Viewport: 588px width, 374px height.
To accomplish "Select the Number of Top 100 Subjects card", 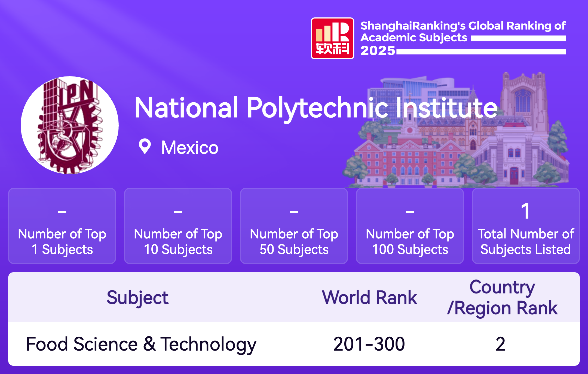I will click(x=410, y=226).
